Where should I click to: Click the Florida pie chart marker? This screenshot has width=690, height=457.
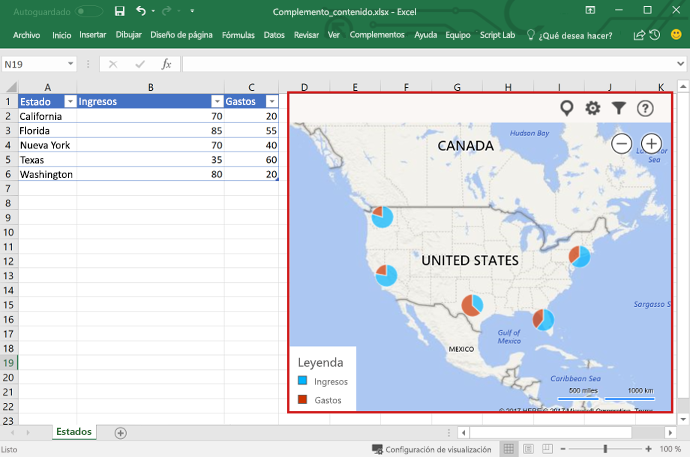point(543,319)
